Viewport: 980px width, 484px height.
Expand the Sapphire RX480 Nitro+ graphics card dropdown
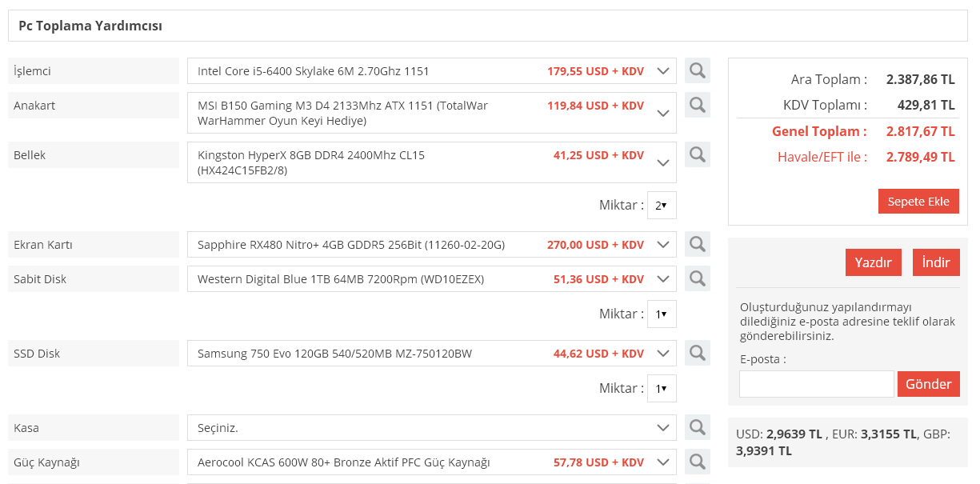tap(432, 245)
